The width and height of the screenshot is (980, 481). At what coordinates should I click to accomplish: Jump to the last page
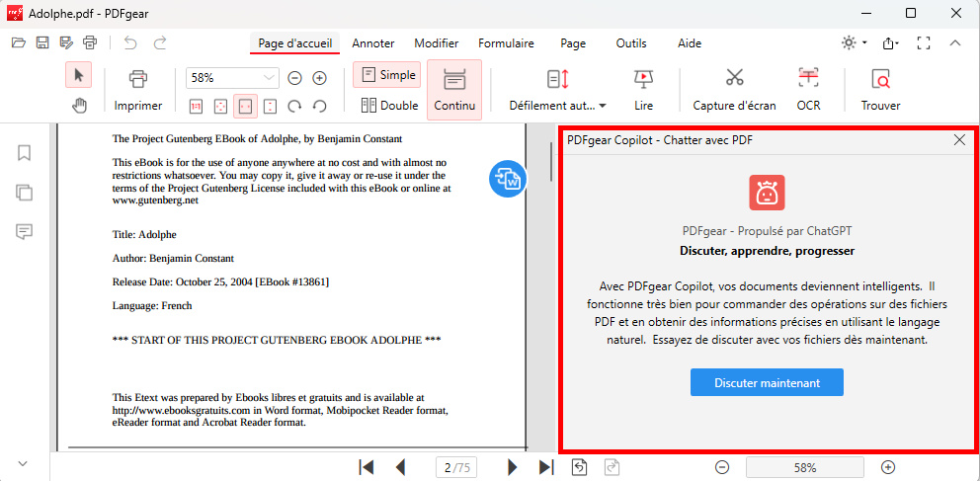click(546, 466)
